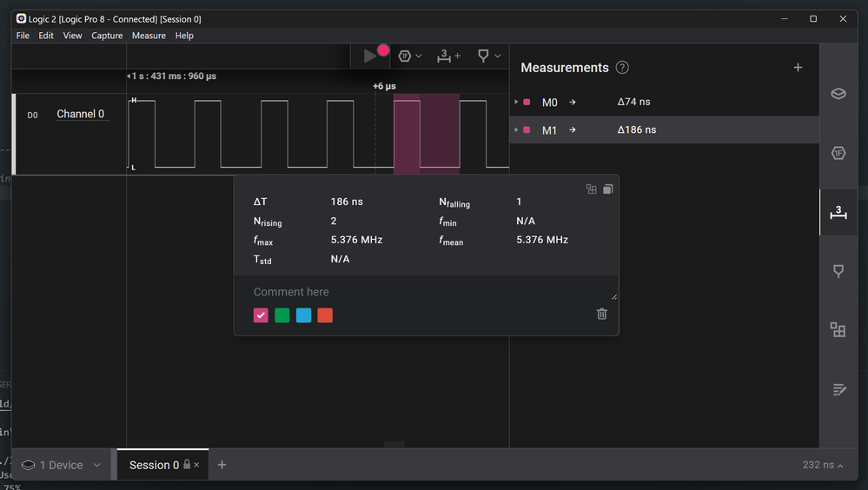Click the Measurements help question mark
The image size is (868, 490).
click(622, 68)
